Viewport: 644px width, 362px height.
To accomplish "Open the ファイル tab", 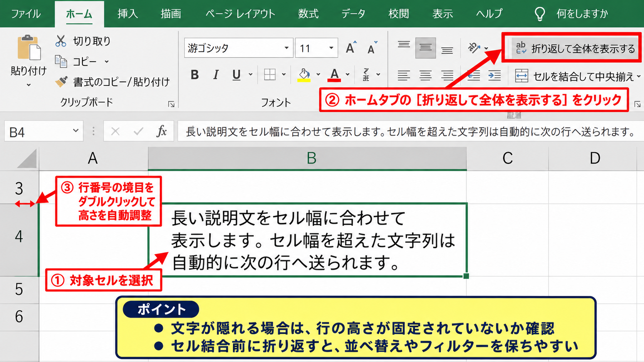I will click(x=25, y=14).
